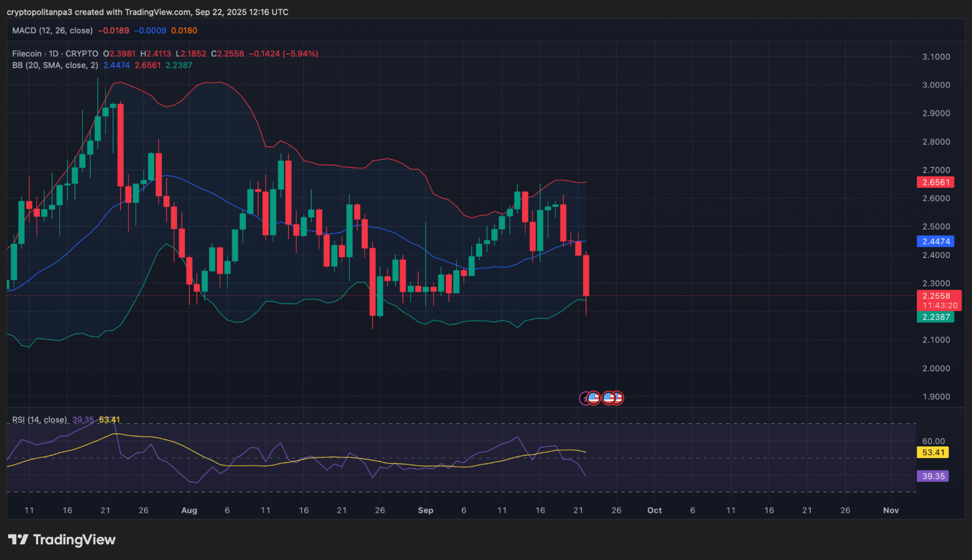Image resolution: width=972 pixels, height=560 pixels.
Task: Click the red 2.6561 upper band price label
Action: tap(935, 182)
